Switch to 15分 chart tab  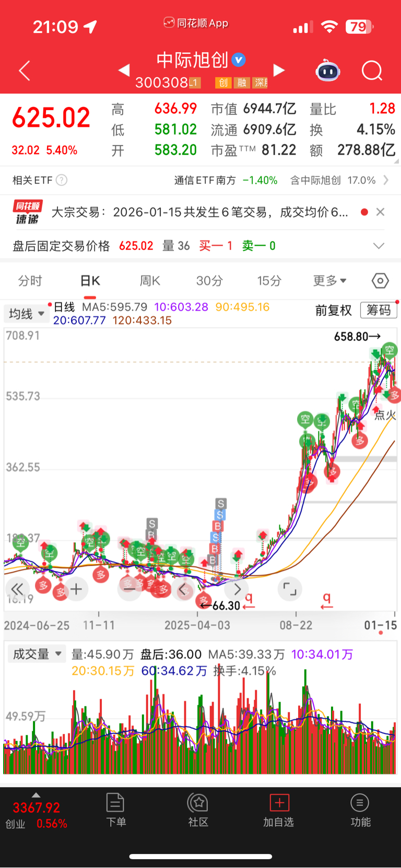pyautogui.click(x=269, y=281)
